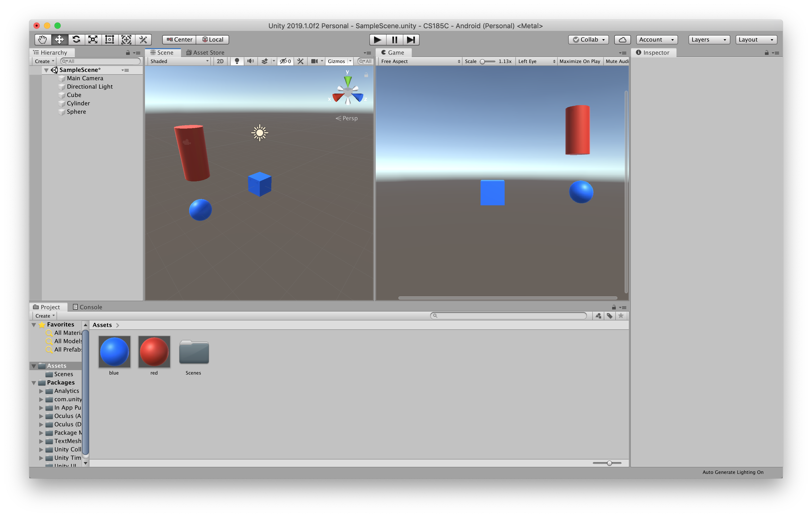Screen dimensions: 812x517
Task: Click the Collab button
Action: (x=588, y=39)
